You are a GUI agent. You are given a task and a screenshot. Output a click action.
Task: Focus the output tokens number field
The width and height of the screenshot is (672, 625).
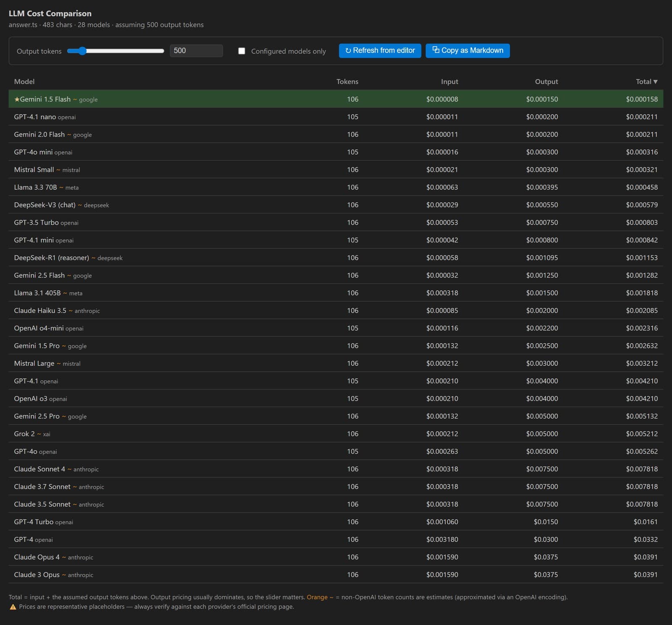point(196,50)
